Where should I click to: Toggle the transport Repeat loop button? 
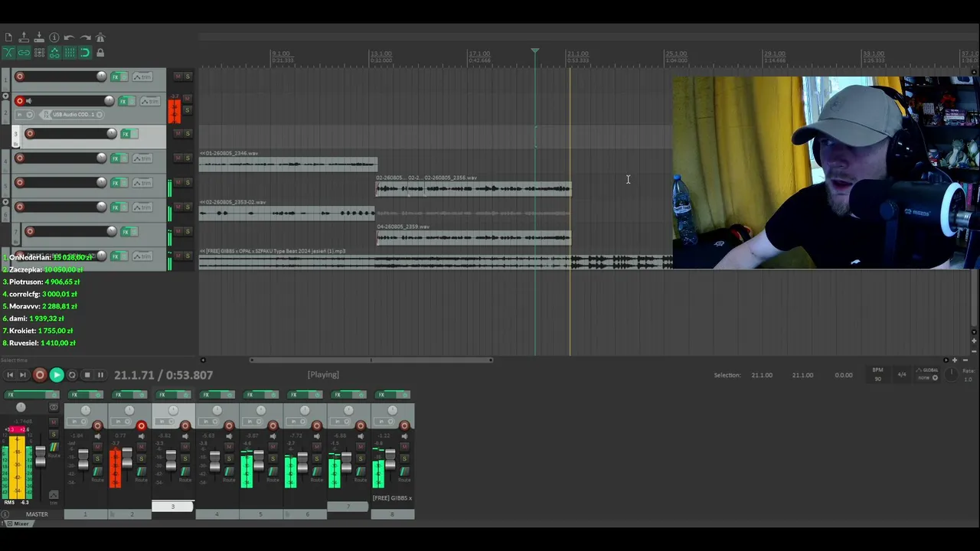pos(72,375)
